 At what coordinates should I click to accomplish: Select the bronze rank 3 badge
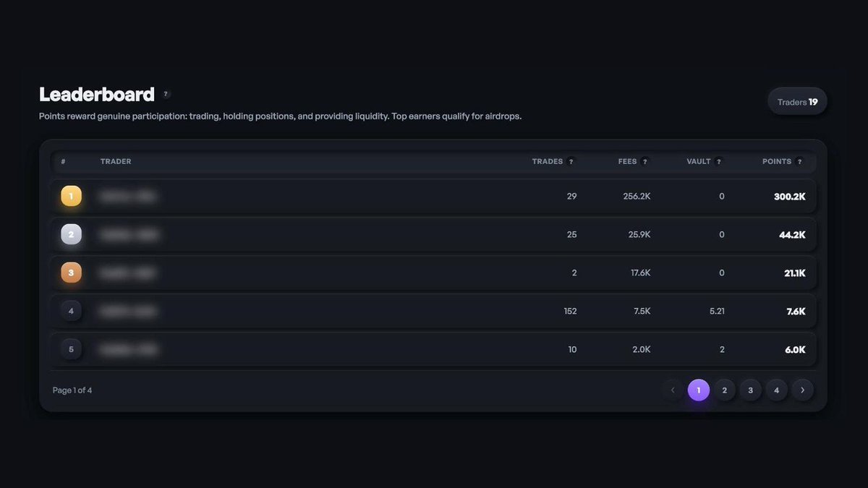point(71,273)
